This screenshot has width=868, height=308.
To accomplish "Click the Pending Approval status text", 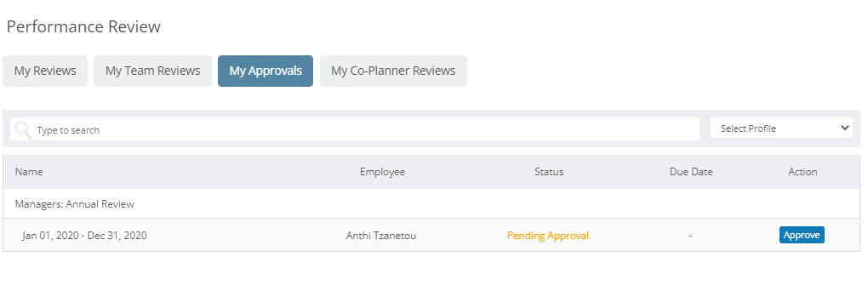I will [x=548, y=236].
